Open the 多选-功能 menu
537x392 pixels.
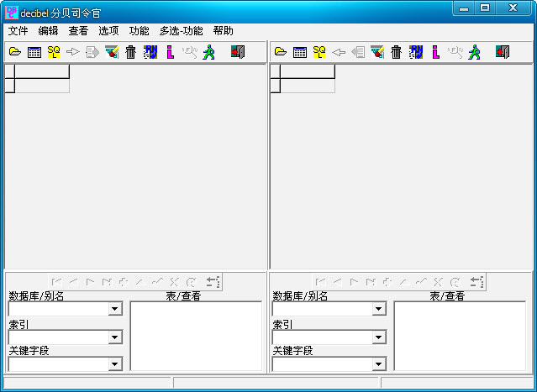tap(181, 30)
